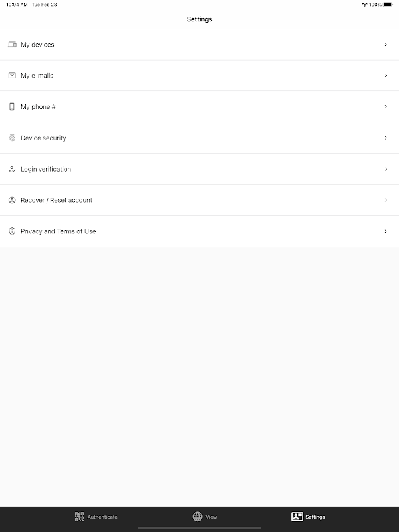The height and width of the screenshot is (532, 399).
Task: Tap the battery indicator in status bar
Action: (x=388, y=5)
